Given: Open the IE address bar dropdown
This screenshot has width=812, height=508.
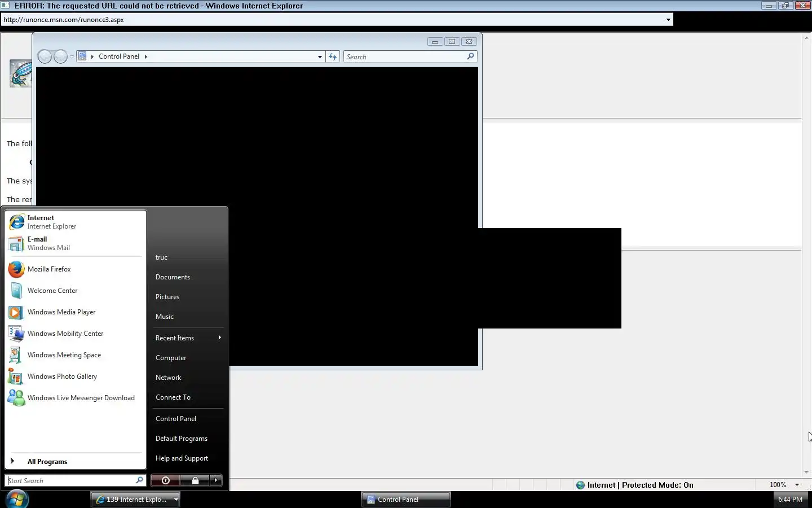Looking at the screenshot, I should [668, 20].
